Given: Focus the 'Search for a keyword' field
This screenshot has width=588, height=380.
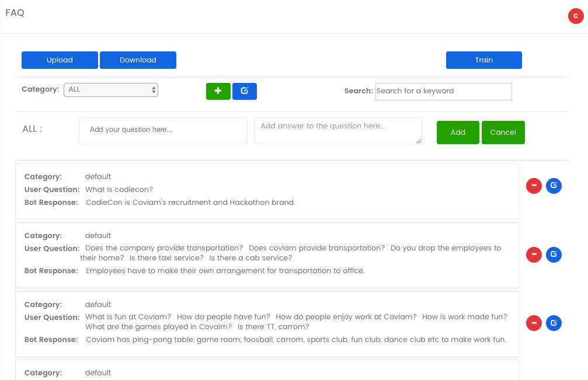Looking at the screenshot, I should (x=443, y=91).
